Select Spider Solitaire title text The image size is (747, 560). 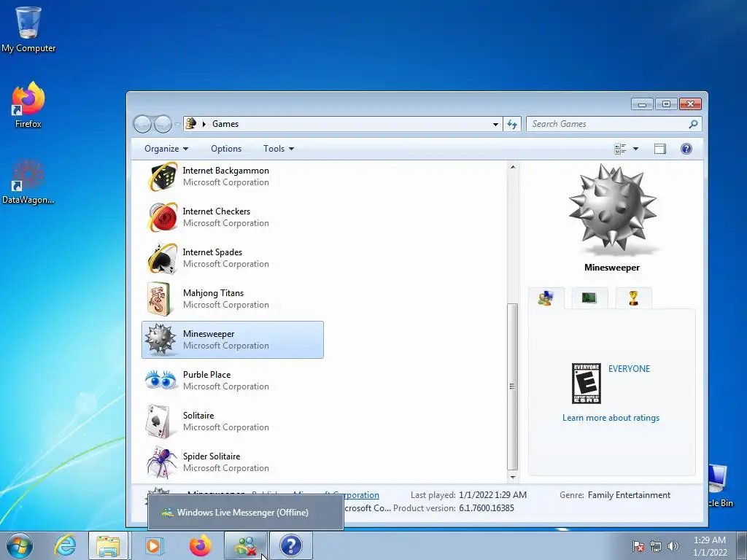click(x=212, y=456)
